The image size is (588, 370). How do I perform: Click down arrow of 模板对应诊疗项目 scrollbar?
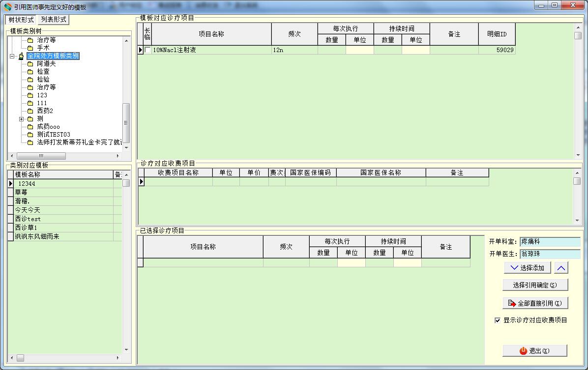point(578,155)
